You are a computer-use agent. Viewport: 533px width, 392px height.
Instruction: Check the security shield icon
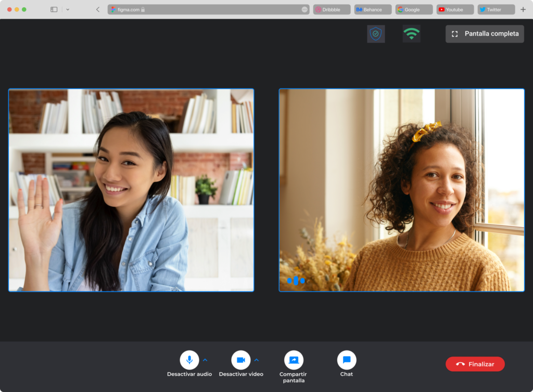pyautogui.click(x=376, y=34)
